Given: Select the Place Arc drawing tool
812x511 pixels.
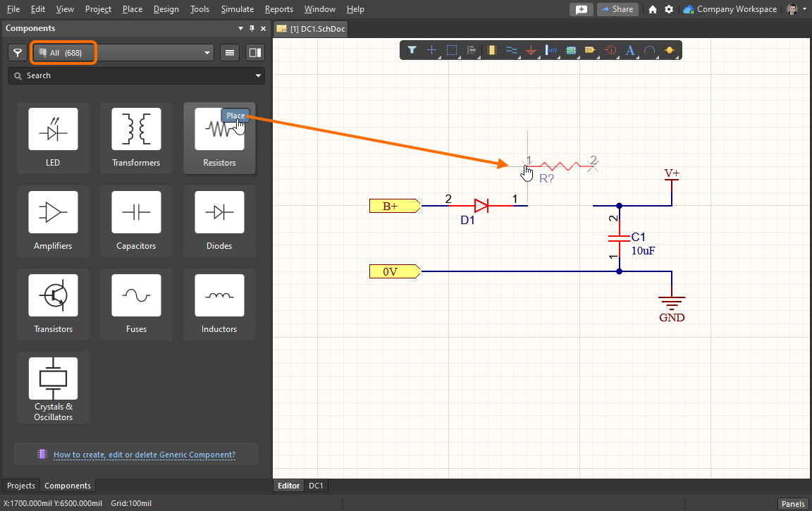Looking at the screenshot, I should click(x=650, y=50).
